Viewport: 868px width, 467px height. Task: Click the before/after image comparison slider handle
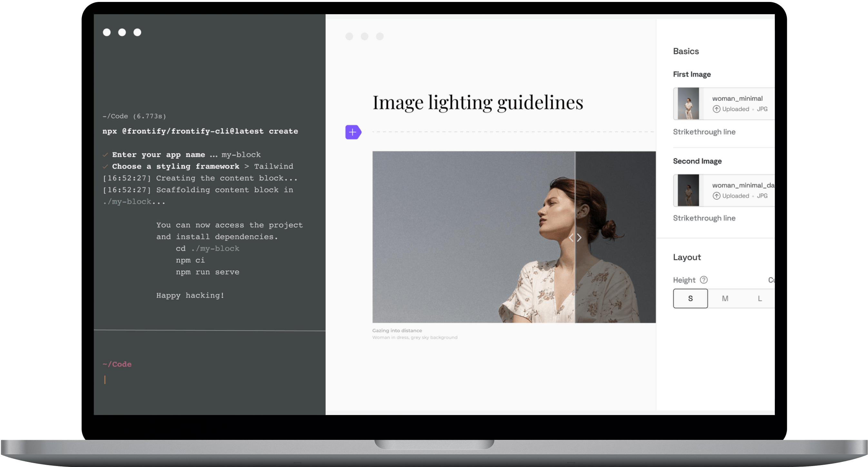pos(576,238)
